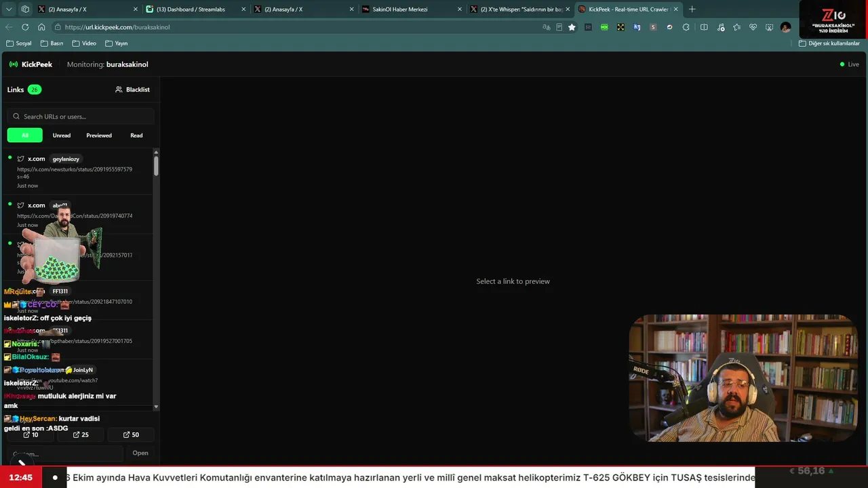Click the yellow-black extension icon

[x=620, y=27]
